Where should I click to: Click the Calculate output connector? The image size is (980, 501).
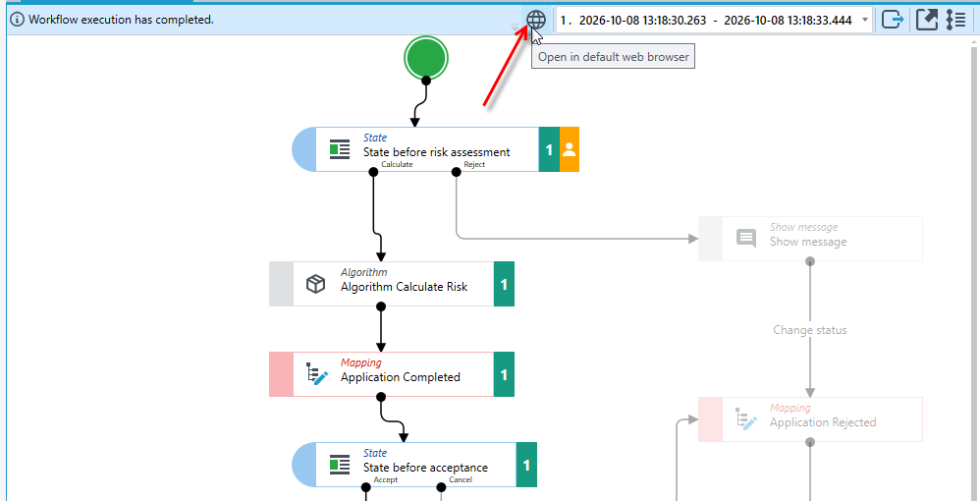[x=374, y=172]
